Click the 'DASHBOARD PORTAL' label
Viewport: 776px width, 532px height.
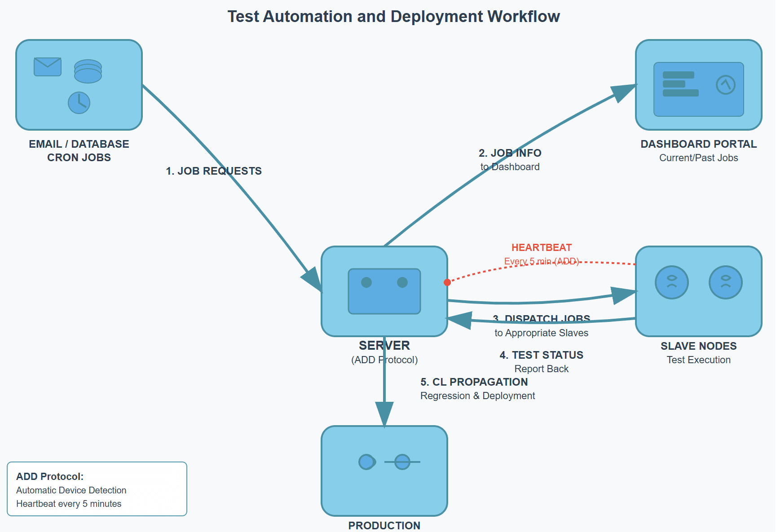699,144
